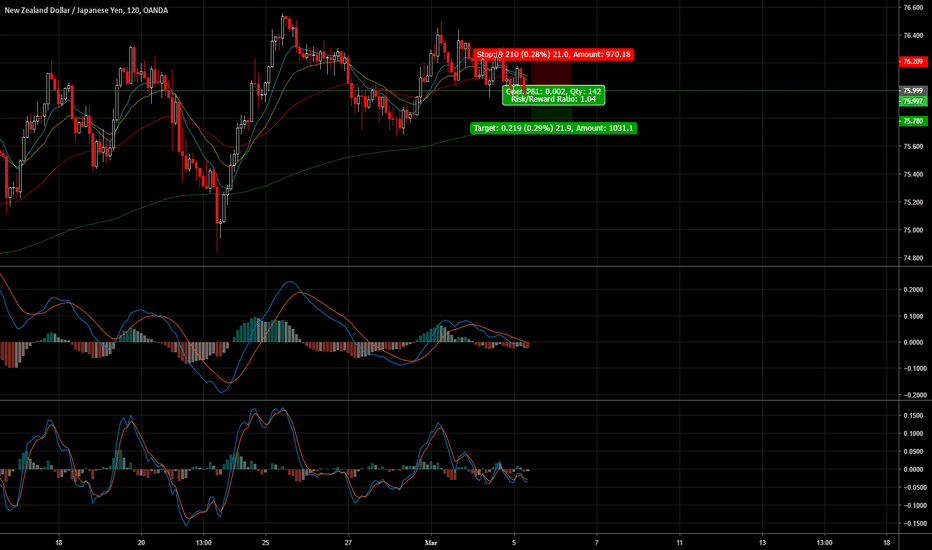Image resolution: width=932 pixels, height=550 pixels.
Task: Click the 0.1500 oscillator scale value
Action: click(913, 416)
